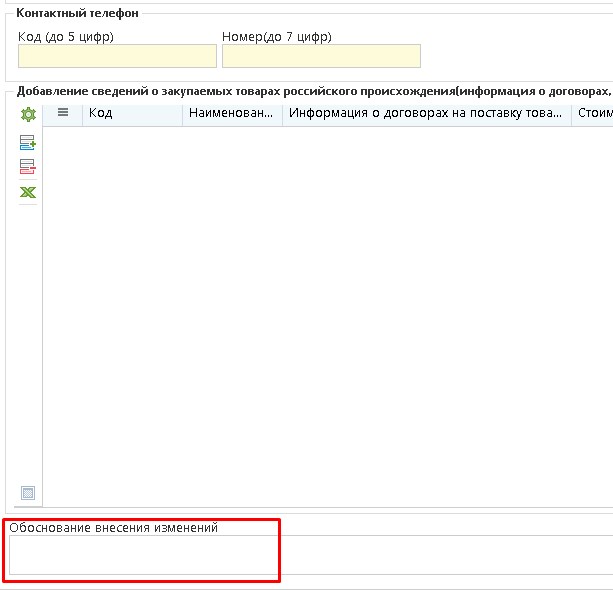Focus the phone number input field
Viewport: 613px width, 590px height.
coord(321,56)
